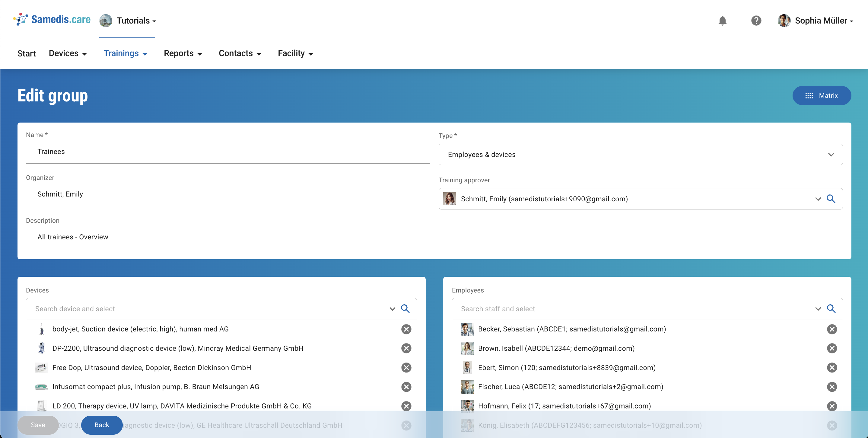Image resolution: width=868 pixels, height=438 pixels.
Task: Click the Edit group heading
Action: click(52, 96)
